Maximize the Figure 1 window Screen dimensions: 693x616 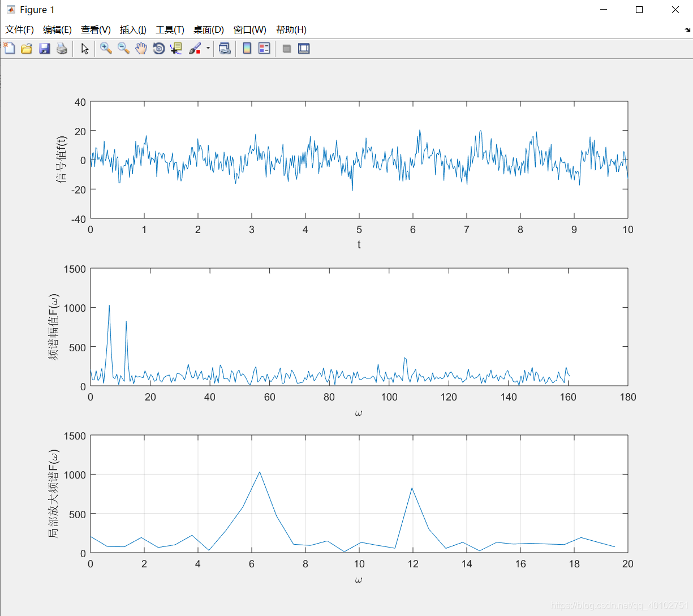639,10
